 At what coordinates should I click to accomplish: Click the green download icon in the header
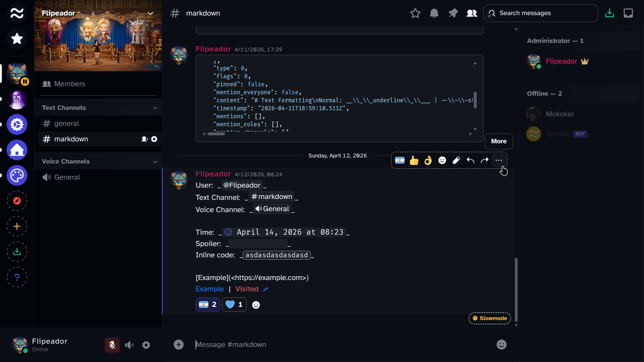[610, 13]
